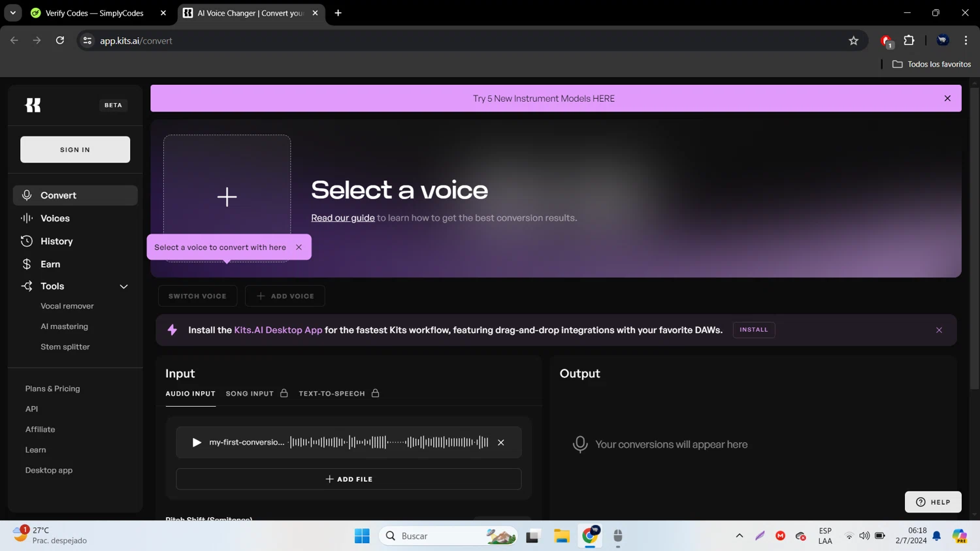Open File Explorer from taskbar

tap(562, 536)
